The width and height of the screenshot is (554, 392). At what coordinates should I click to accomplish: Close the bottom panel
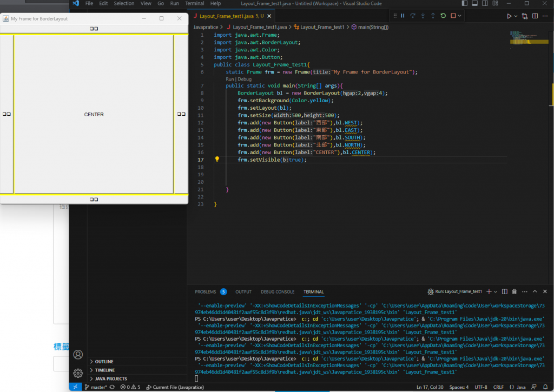click(x=545, y=292)
